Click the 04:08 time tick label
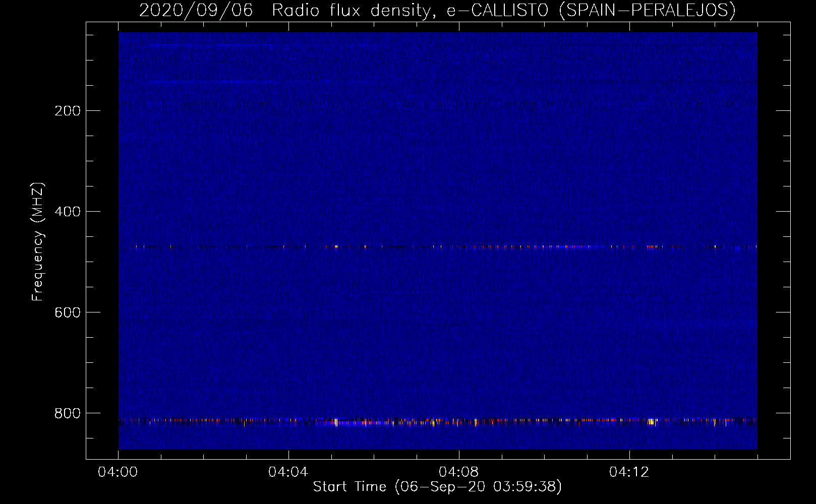 coord(459,472)
